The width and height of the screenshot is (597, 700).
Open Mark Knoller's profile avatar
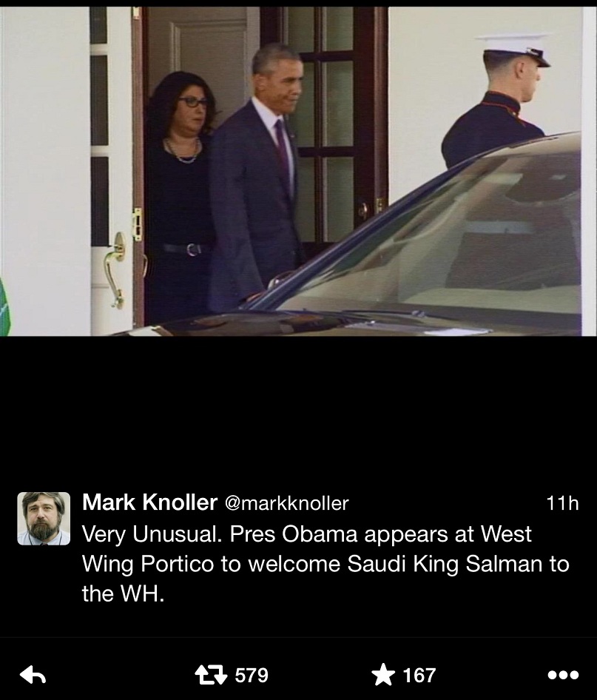(x=44, y=519)
